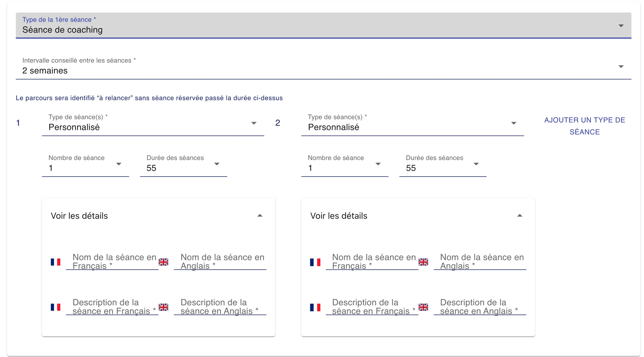The image size is (644, 357).
Task: Click the French flag beside first session's name field
Action: click(56, 262)
